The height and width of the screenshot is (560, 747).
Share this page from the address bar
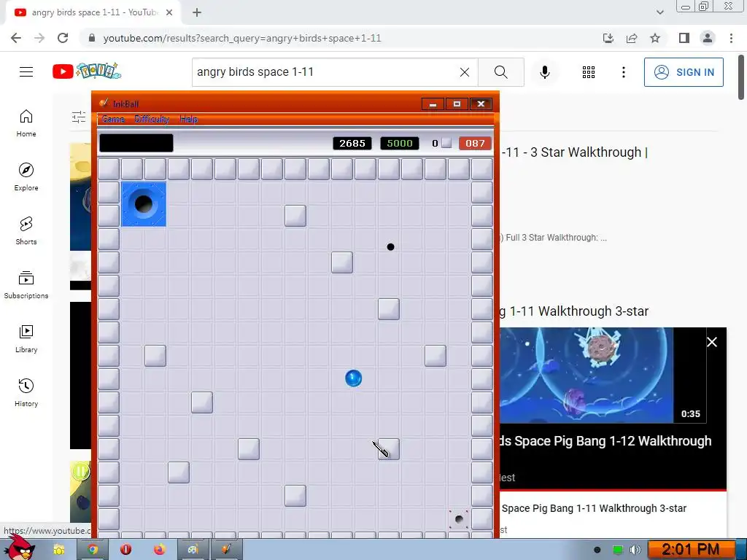coord(632,38)
